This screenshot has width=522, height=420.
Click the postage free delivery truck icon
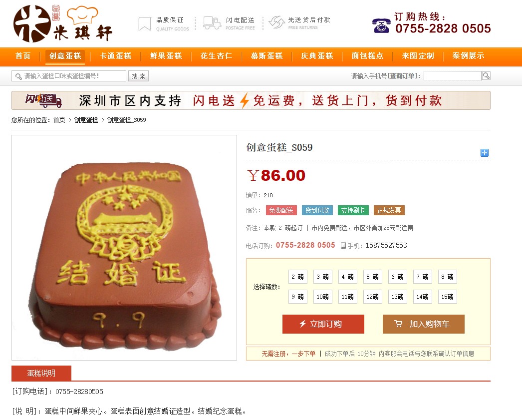(x=212, y=23)
